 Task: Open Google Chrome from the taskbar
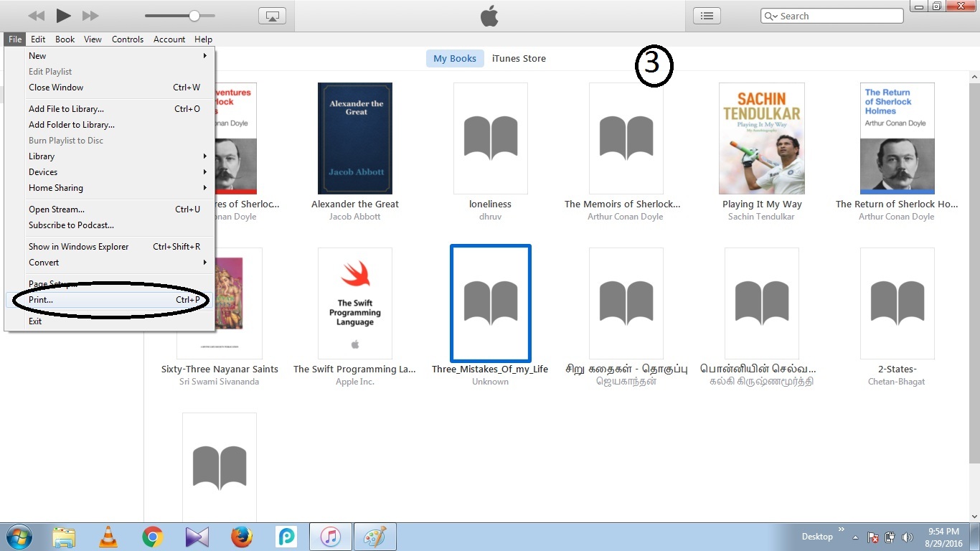tap(152, 537)
